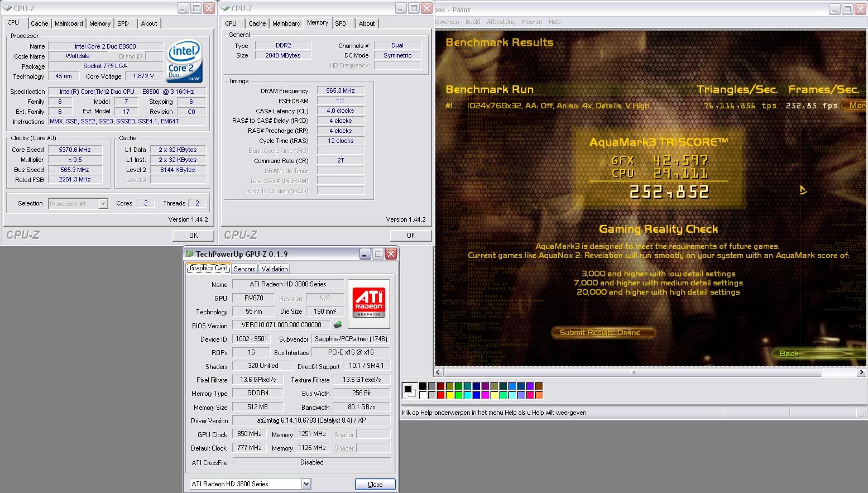The width and height of the screenshot is (868, 493).
Task: Close the TechPowerUp GPU-Z window
Action: click(x=391, y=254)
